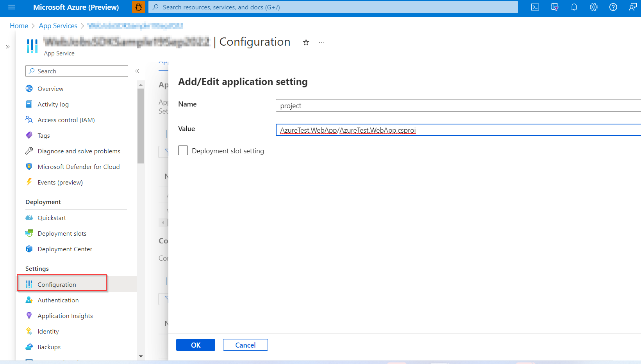Click the Deployment section heading

click(x=43, y=202)
